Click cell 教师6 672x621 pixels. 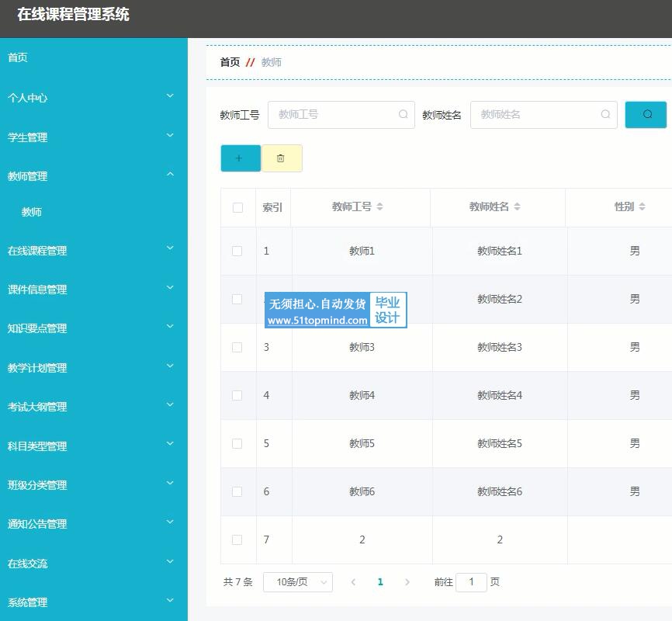[x=362, y=491]
